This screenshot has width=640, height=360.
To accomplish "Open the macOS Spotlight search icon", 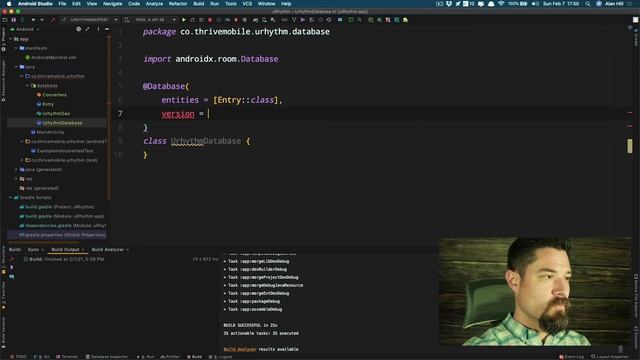I will (587, 4).
